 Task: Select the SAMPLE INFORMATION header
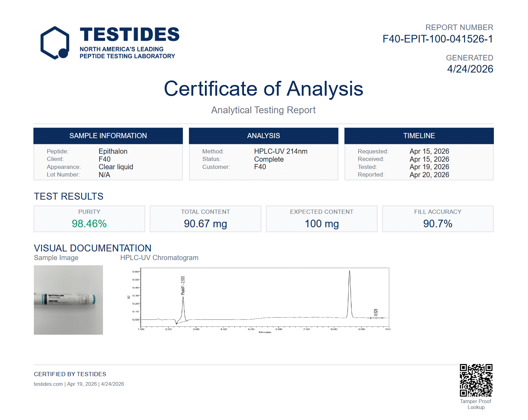click(x=108, y=136)
